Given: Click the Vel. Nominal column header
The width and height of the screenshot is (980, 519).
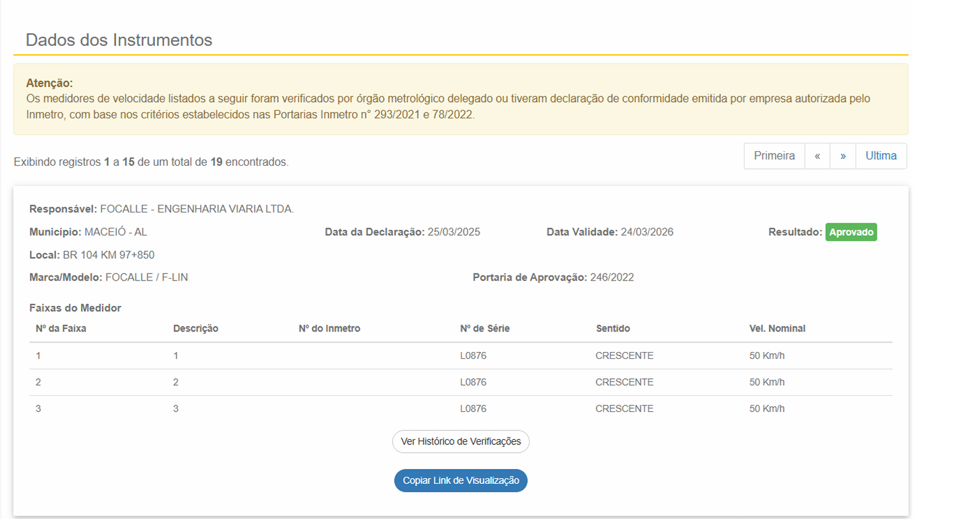Looking at the screenshot, I should point(777,328).
